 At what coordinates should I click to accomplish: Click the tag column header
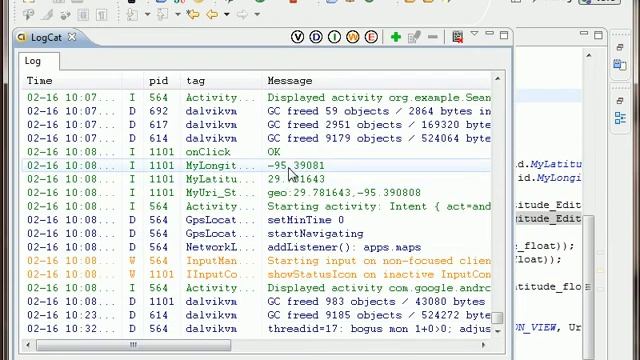coord(220,81)
